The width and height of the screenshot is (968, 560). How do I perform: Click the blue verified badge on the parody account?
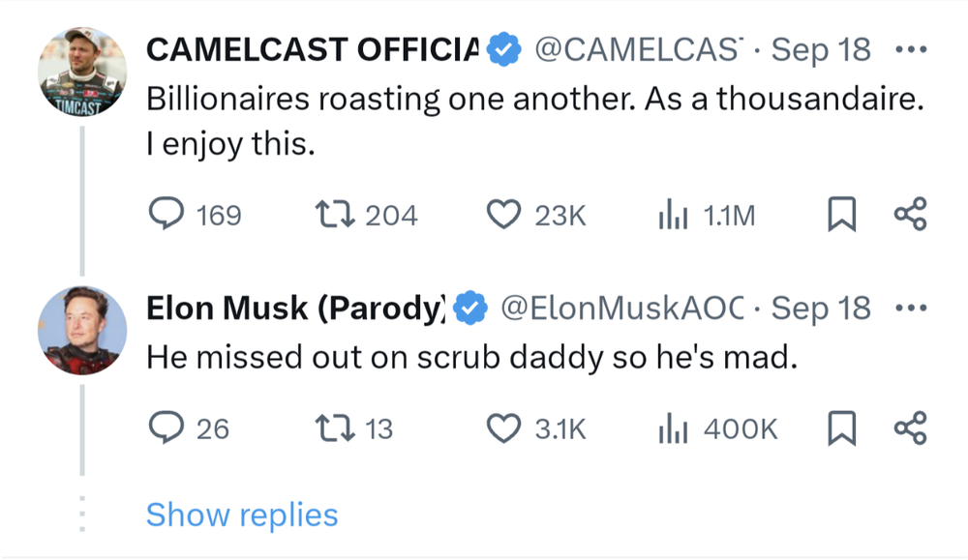(468, 308)
